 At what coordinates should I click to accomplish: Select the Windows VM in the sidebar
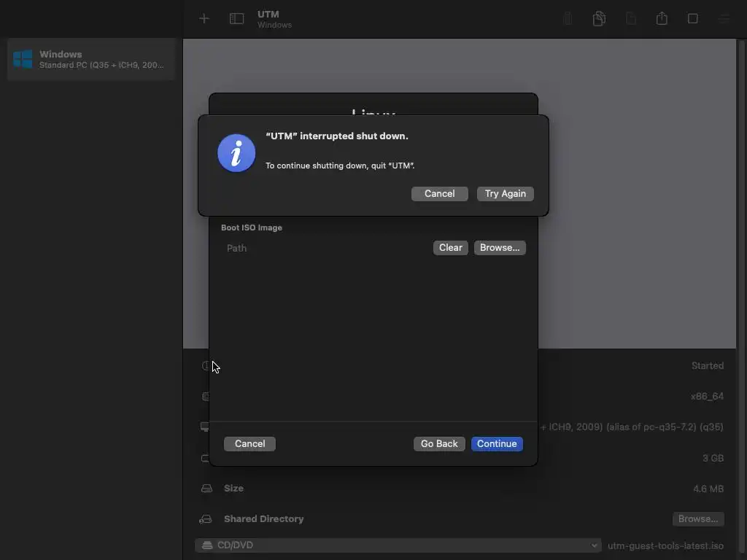coord(91,60)
